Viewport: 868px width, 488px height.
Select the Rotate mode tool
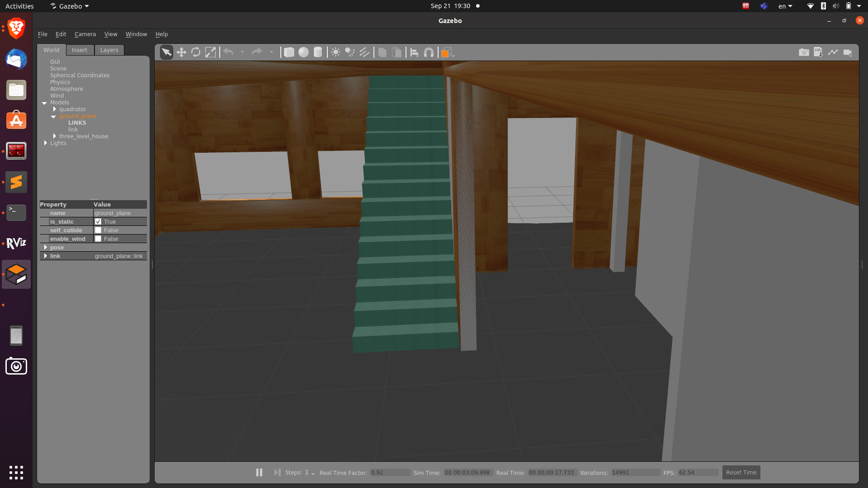196,52
